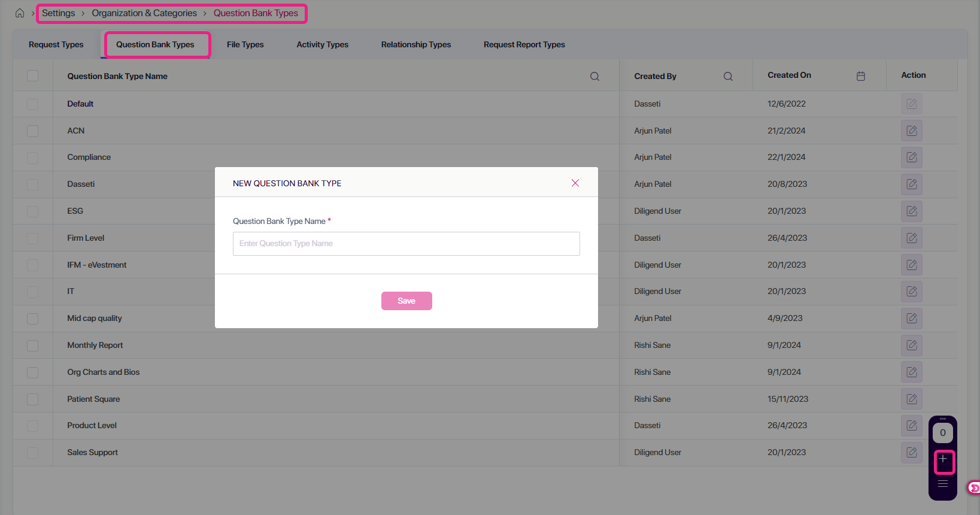Viewport: 980px width, 515px height.
Task: Open the Created By search icon
Action: 728,76
